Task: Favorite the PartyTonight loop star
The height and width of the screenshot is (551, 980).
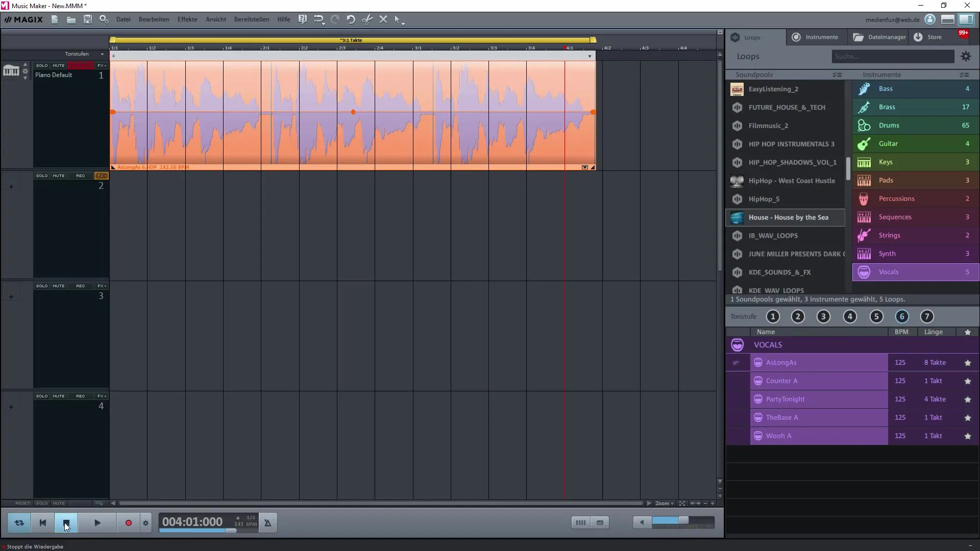Action: (x=967, y=399)
